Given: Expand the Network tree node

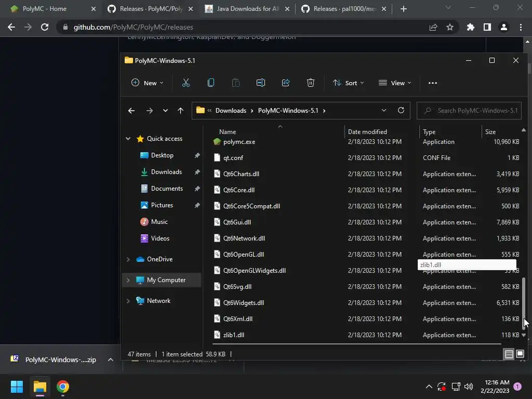Looking at the screenshot, I should point(128,301).
